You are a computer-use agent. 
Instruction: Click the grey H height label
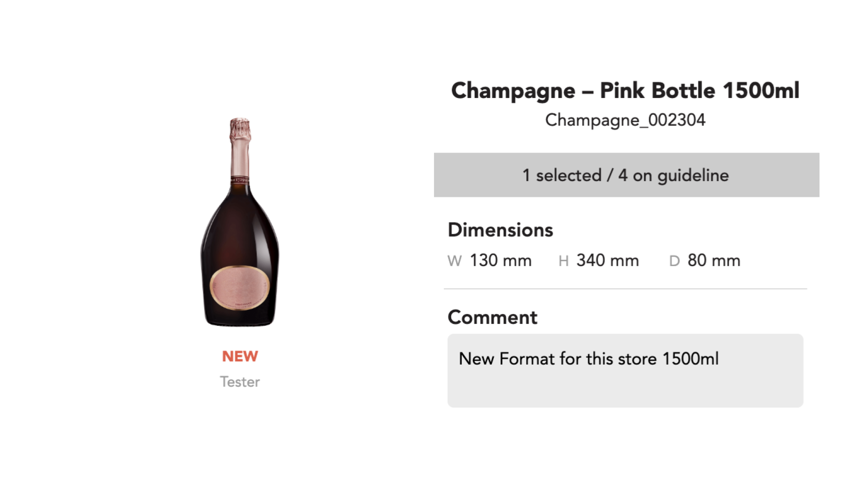click(x=563, y=261)
